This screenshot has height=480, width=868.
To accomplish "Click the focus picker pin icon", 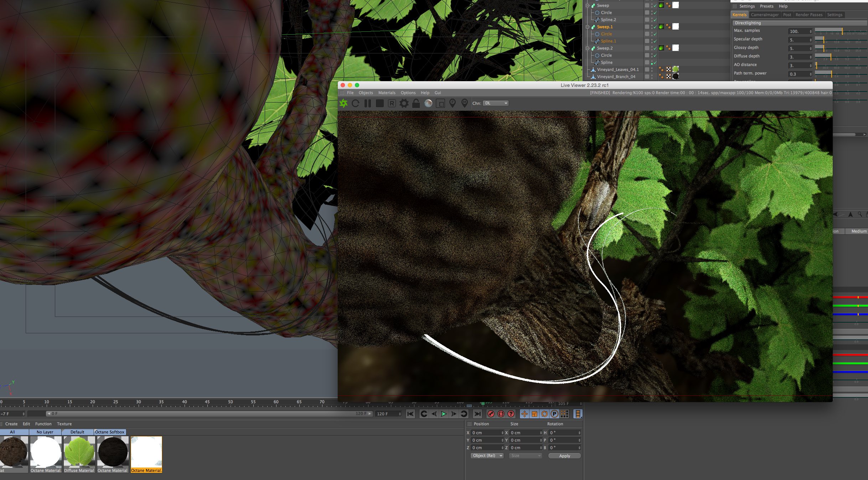I will pos(453,103).
